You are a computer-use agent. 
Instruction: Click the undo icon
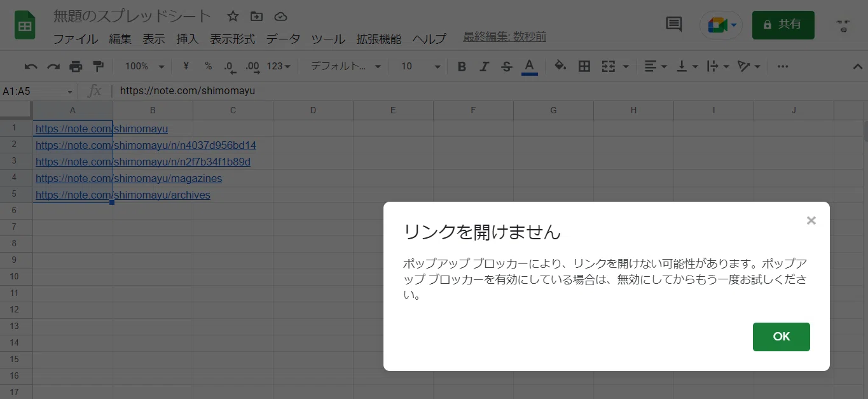coord(31,66)
